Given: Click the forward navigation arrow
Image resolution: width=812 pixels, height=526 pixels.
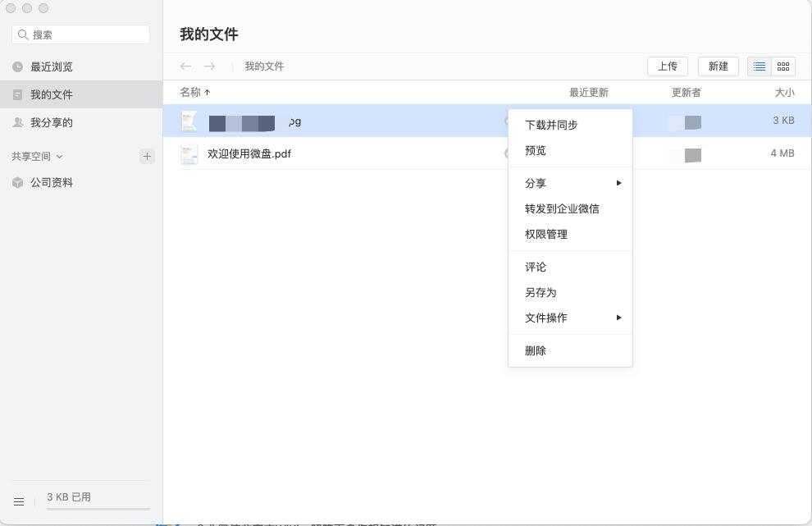Looking at the screenshot, I should tap(210, 66).
